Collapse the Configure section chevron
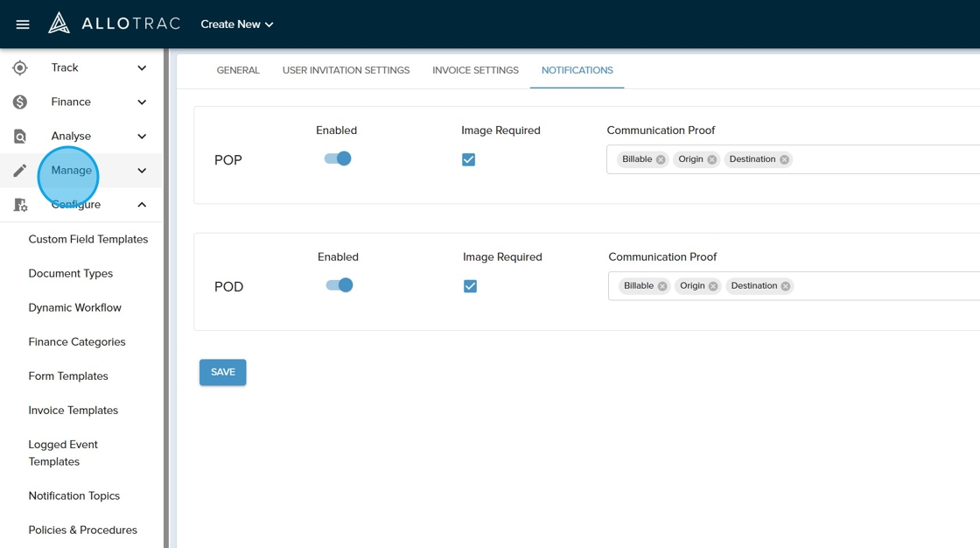 (142, 205)
